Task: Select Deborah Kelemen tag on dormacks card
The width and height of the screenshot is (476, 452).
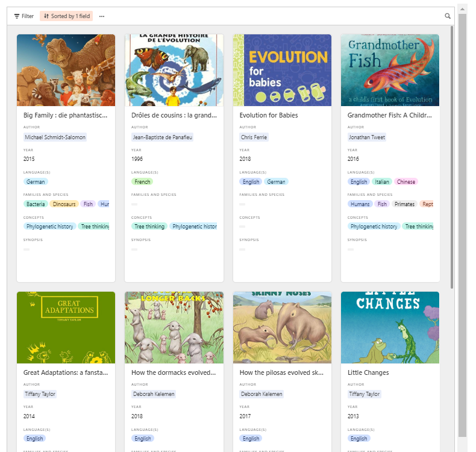Action: pos(154,394)
